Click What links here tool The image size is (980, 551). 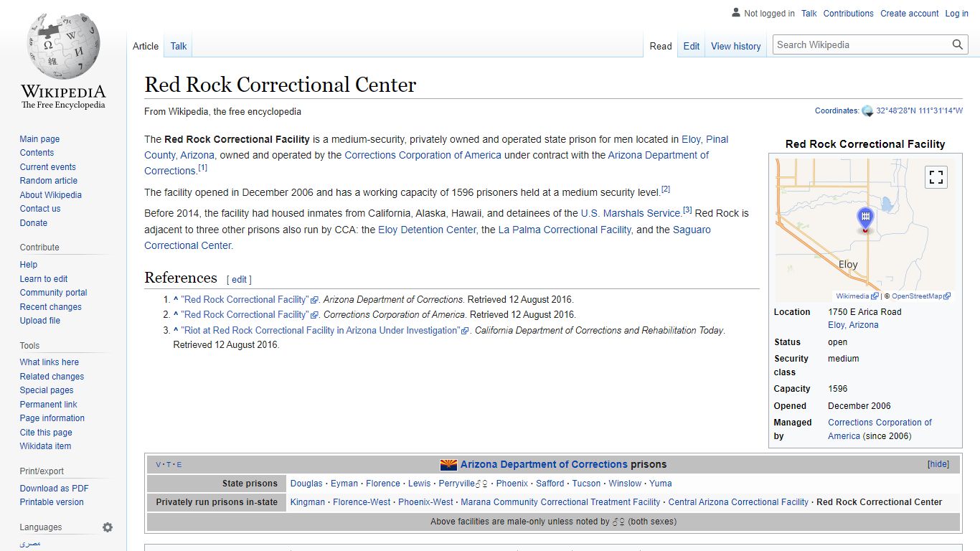coord(50,362)
